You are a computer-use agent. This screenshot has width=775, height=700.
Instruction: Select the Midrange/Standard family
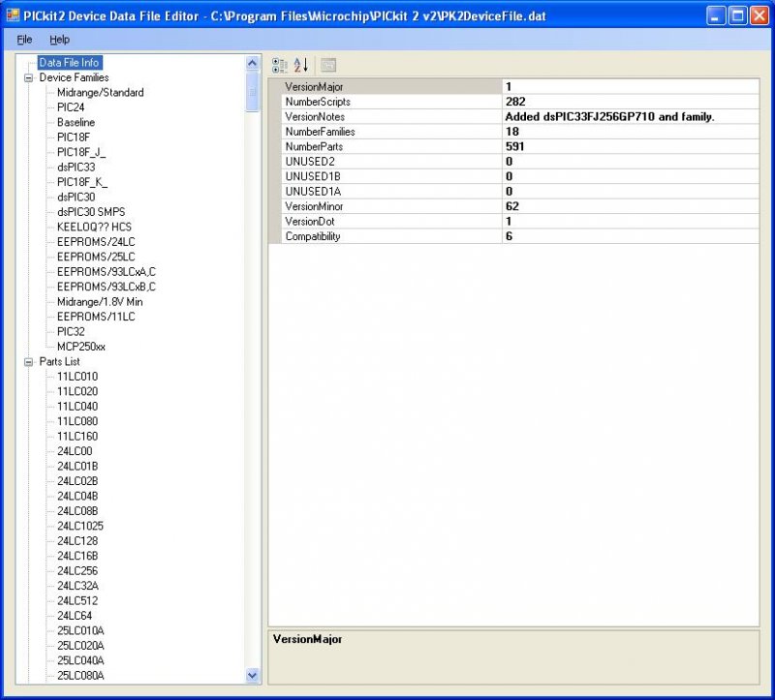(x=101, y=93)
